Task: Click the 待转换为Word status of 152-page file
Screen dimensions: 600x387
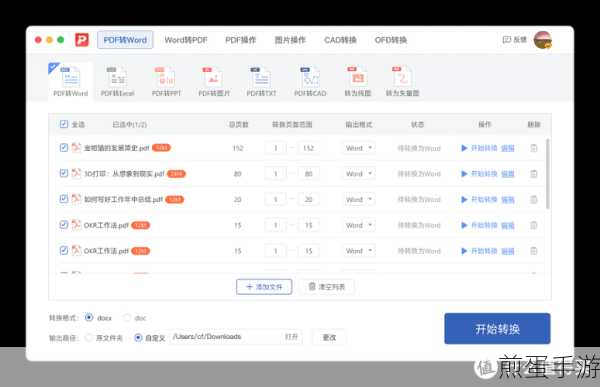Action: [x=419, y=148]
